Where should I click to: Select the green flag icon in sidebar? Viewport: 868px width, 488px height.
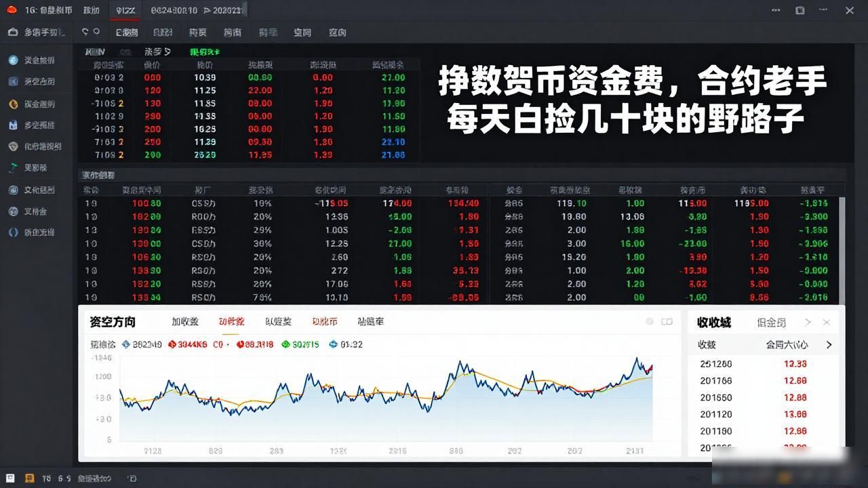tap(13, 167)
